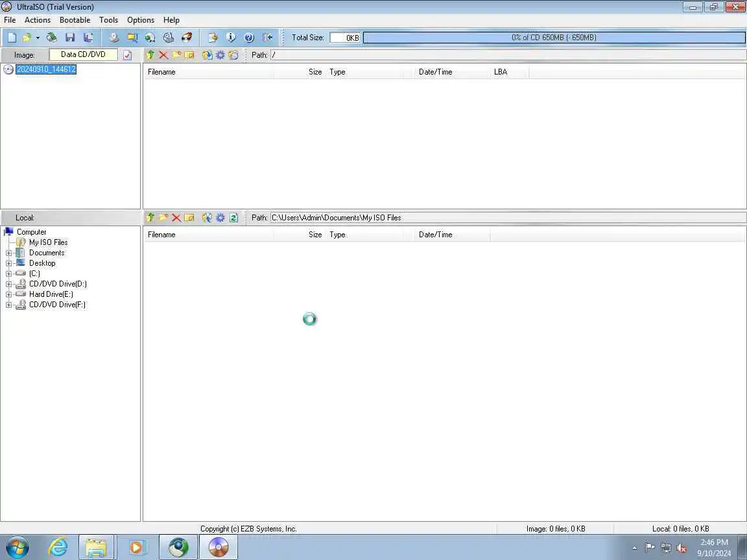Expand the CD/DVD Drive(F:) node
Image resolution: width=747 pixels, height=560 pixels.
(8, 305)
